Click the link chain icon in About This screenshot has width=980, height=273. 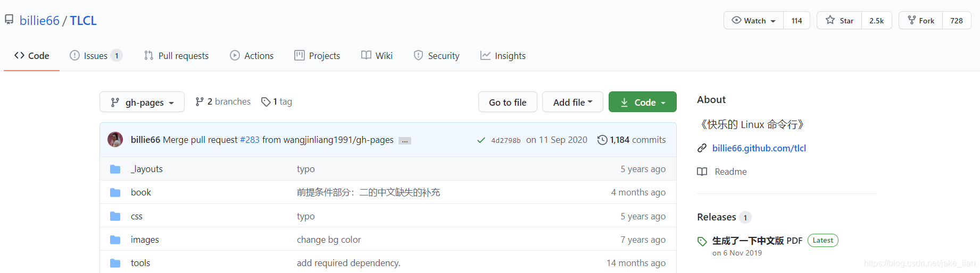[702, 148]
